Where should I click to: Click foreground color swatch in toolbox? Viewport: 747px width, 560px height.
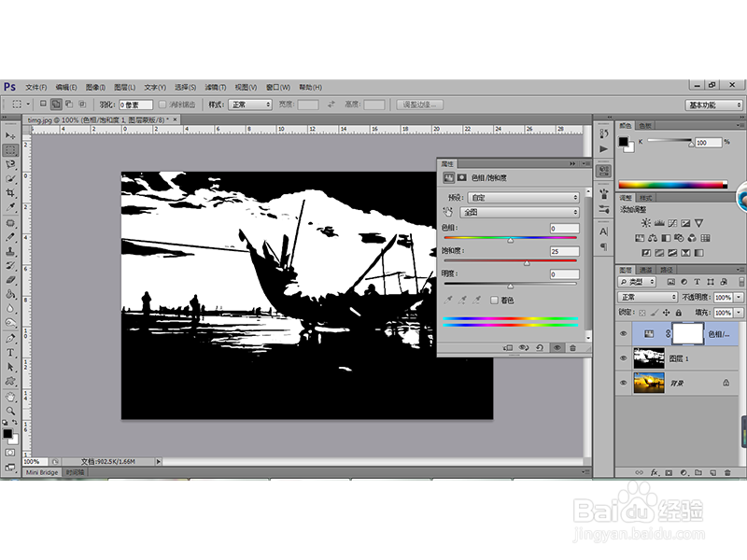7,433
